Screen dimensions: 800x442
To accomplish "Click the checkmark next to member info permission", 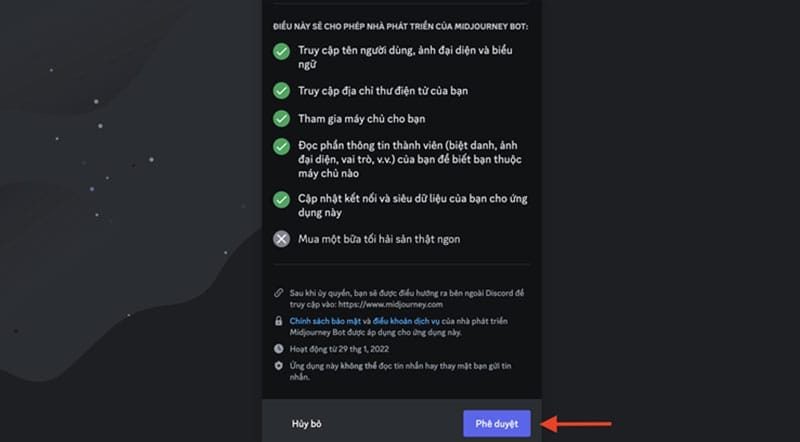I will point(281,146).
